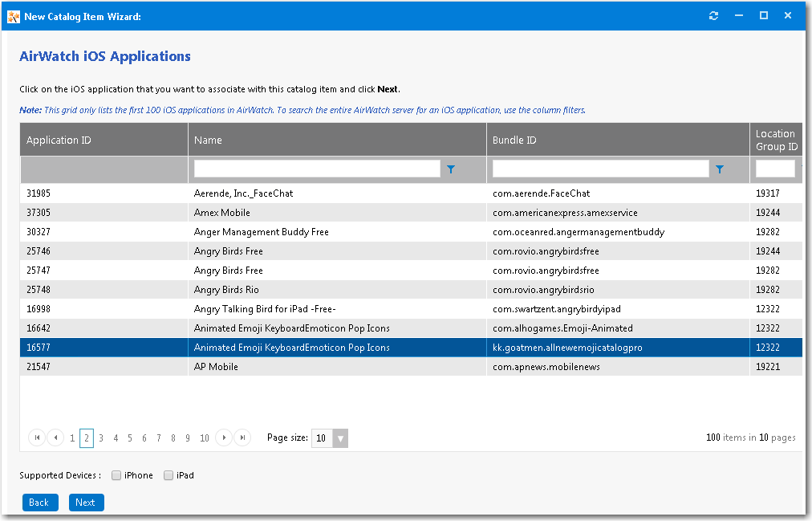Screen dimensions: 812x521
Task: Enable the iPad supported device checkbox
Action: click(x=168, y=475)
